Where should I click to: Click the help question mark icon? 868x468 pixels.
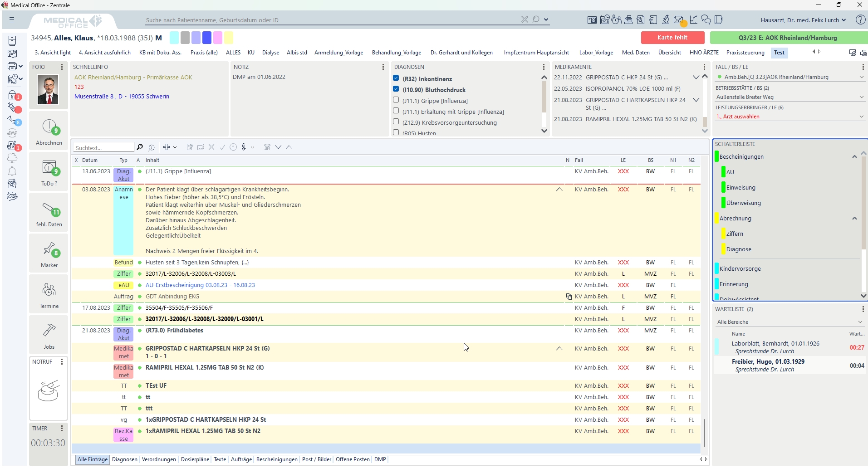(x=860, y=20)
